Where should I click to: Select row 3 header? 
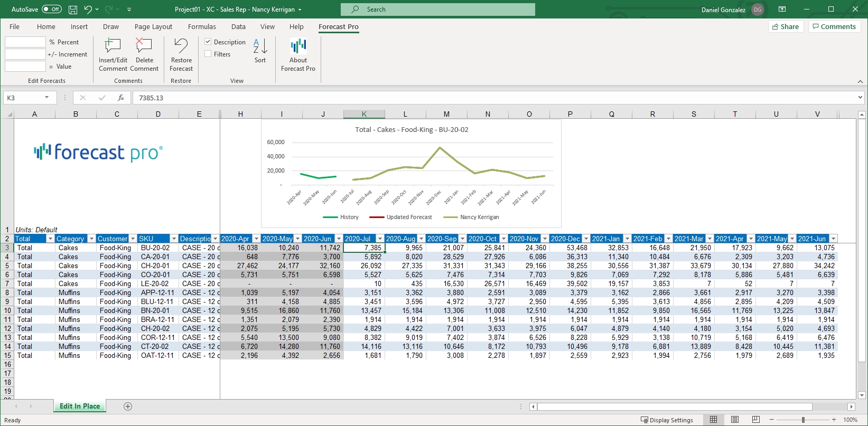[7, 248]
